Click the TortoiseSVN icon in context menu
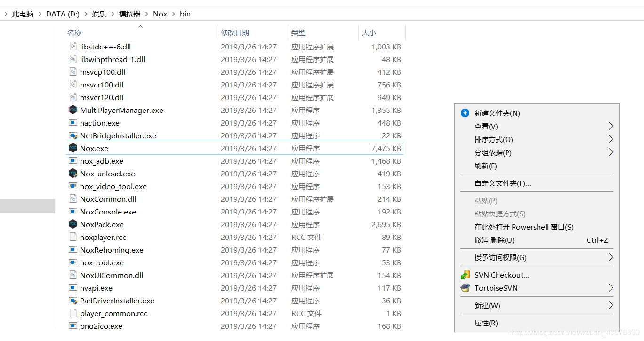 465,288
